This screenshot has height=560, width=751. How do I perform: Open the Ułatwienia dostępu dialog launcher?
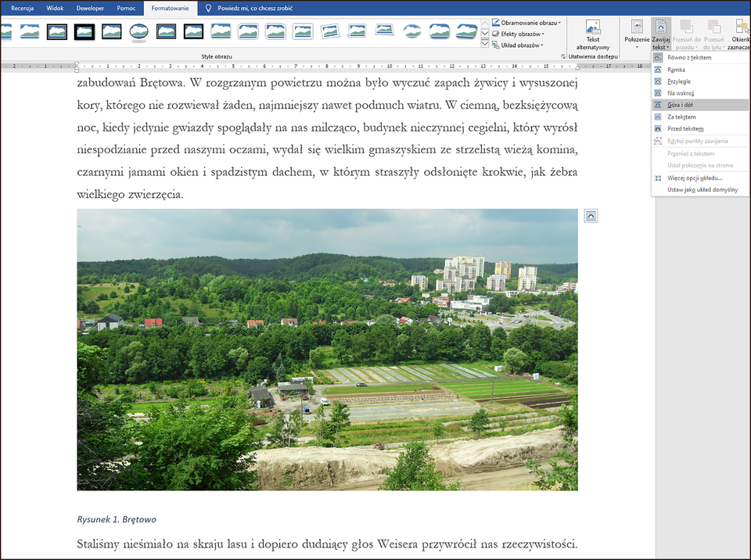(x=564, y=56)
